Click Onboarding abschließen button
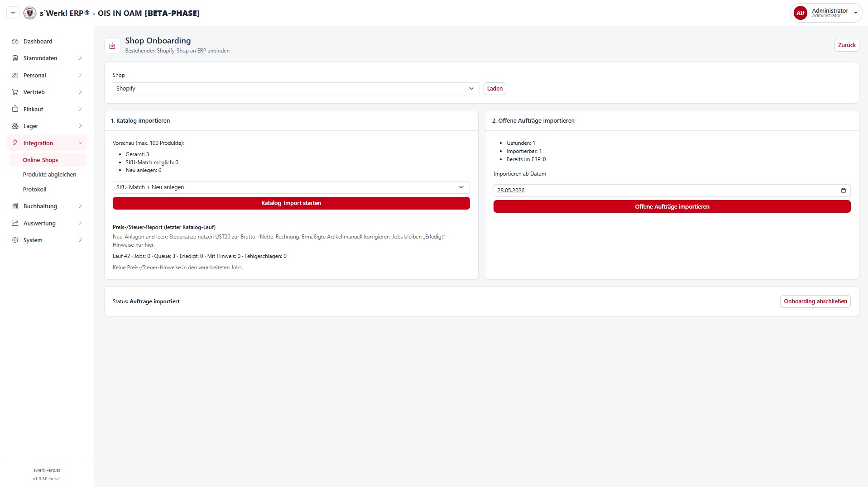Viewport: 868px width, 487px height. point(815,301)
